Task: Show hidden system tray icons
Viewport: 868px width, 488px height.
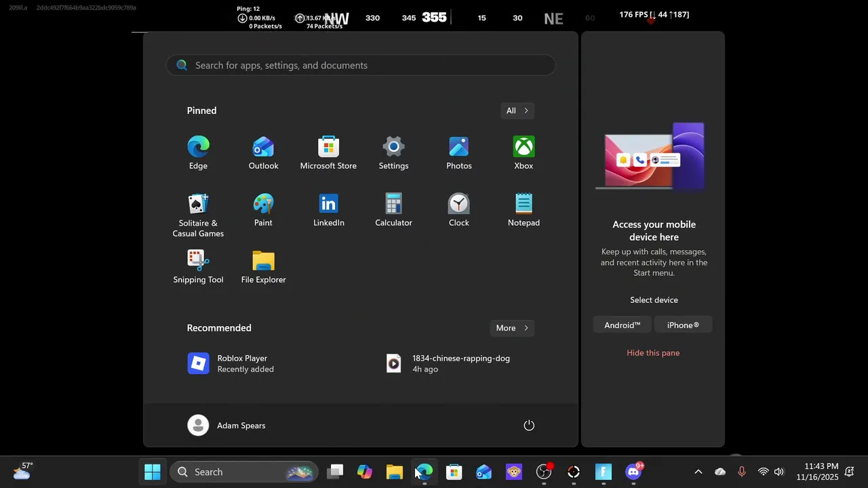Action: (698, 472)
